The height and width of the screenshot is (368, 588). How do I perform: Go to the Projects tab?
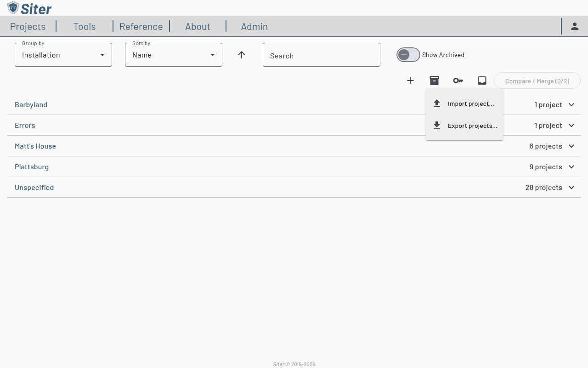28,26
